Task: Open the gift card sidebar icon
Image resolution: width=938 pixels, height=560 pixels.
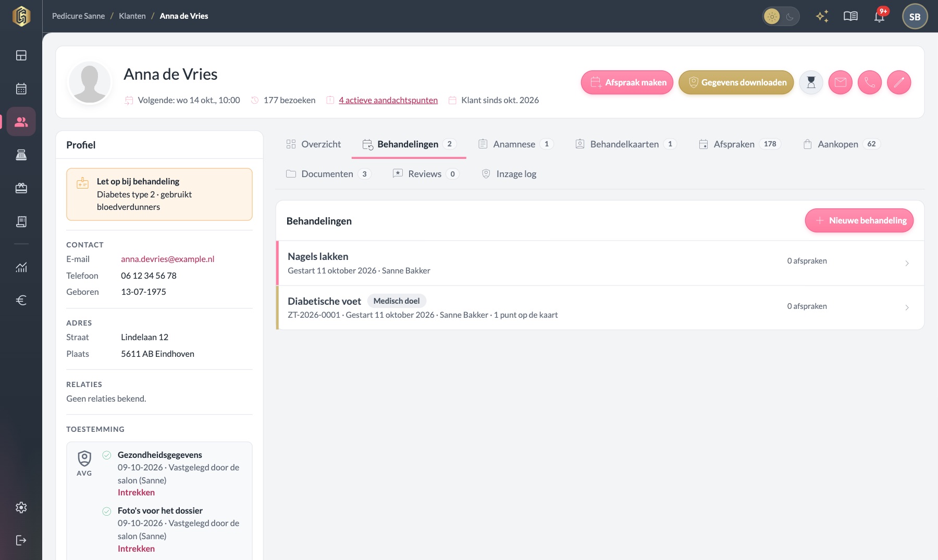Action: (21, 188)
